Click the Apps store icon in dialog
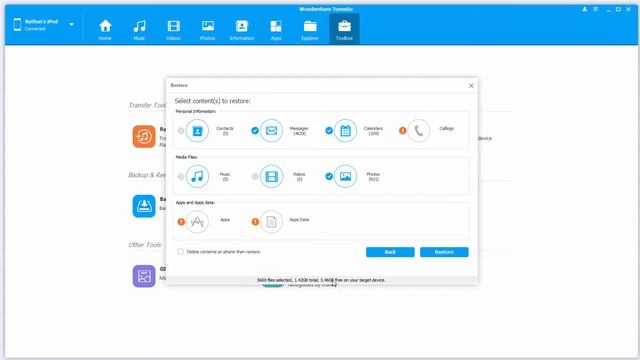The height and width of the screenshot is (360, 640). pos(197,222)
